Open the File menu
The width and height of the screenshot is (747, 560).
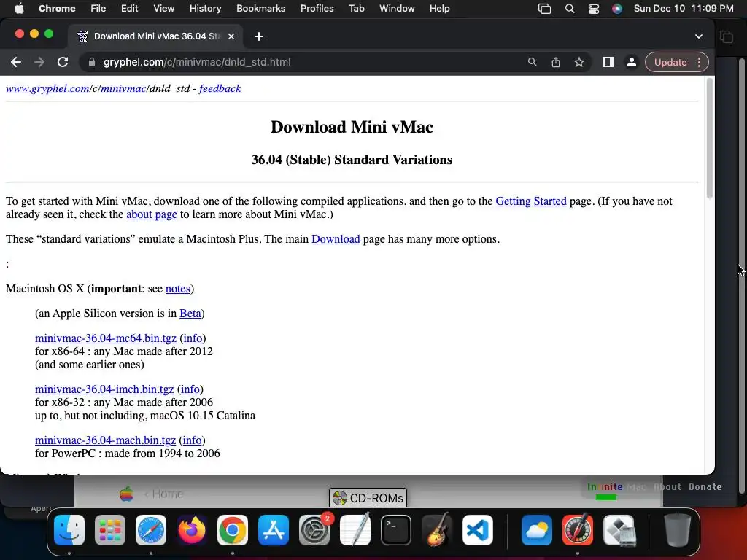click(x=98, y=8)
